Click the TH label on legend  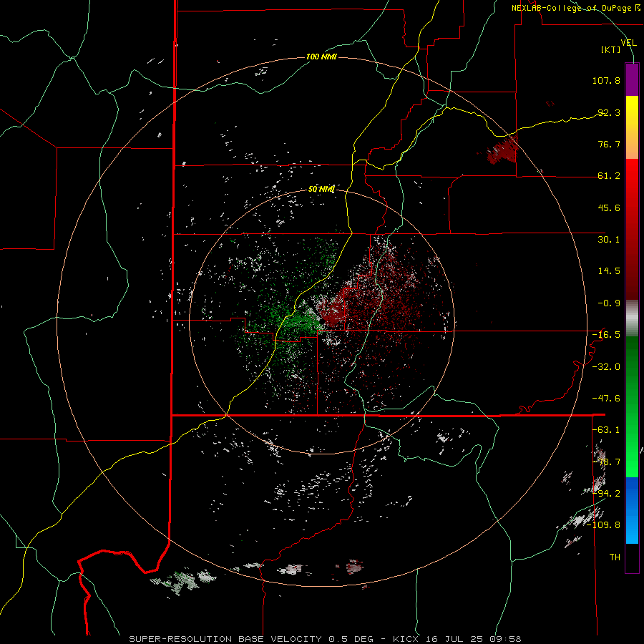[615, 557]
